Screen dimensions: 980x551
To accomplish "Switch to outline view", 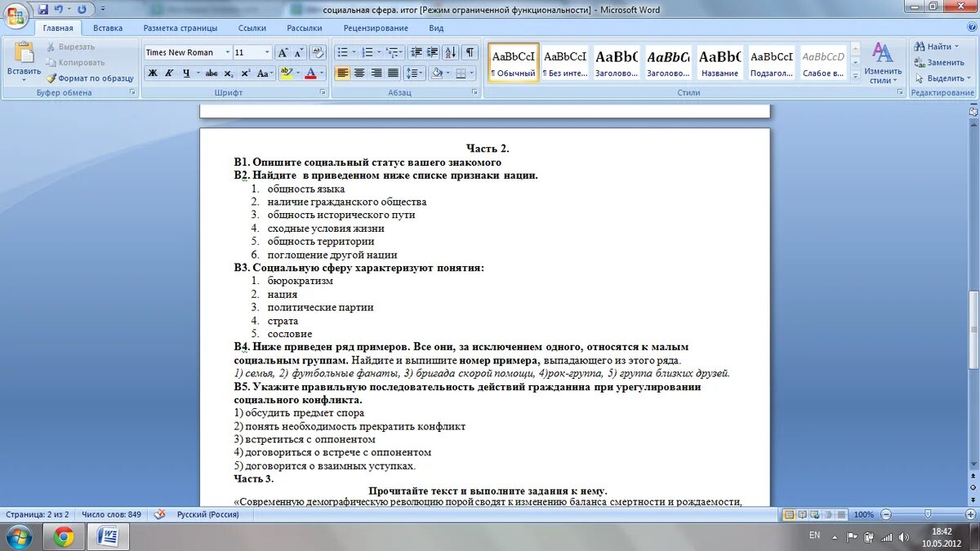I will coord(828,514).
